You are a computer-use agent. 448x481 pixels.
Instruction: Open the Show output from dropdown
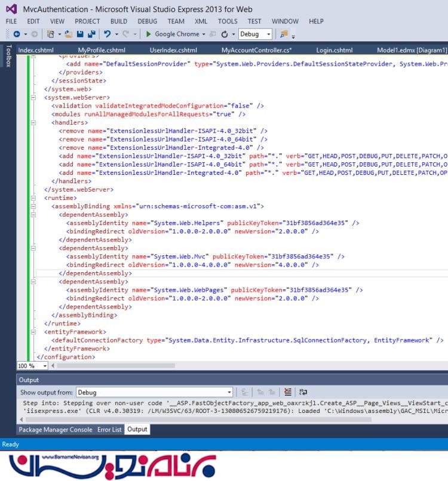229,393
